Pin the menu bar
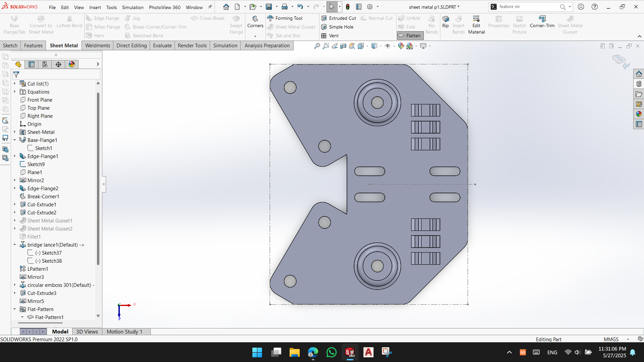 pyautogui.click(x=210, y=7)
